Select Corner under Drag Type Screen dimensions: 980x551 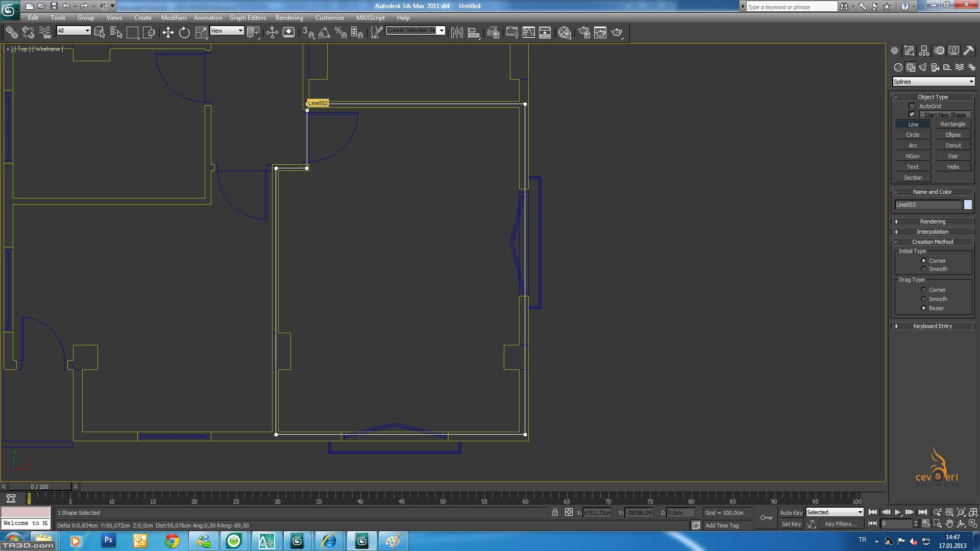click(923, 290)
